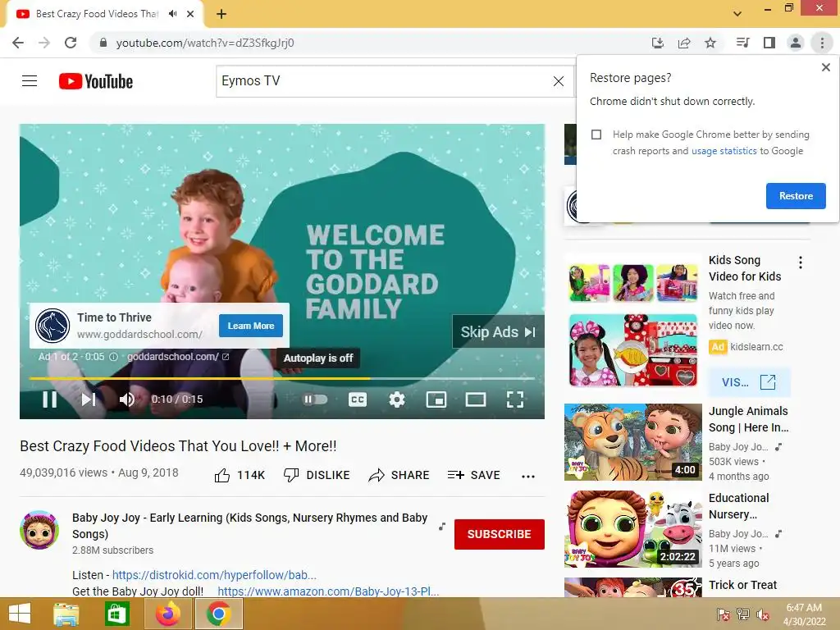Mute the video player volume icon
The image size is (840, 630).
point(127,399)
